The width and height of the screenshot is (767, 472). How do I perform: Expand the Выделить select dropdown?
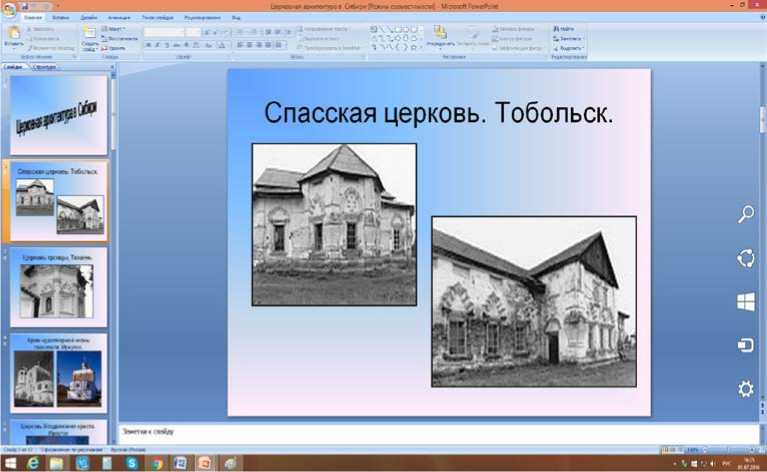click(x=570, y=47)
